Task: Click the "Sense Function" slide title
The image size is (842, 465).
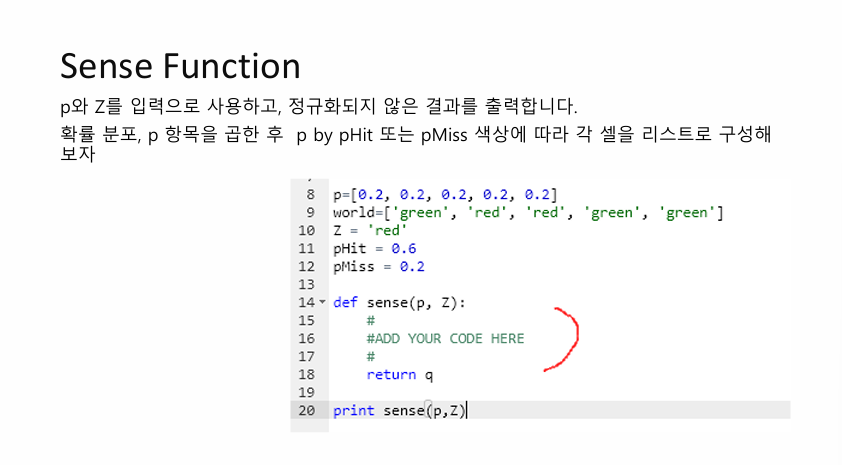Action: (180, 67)
